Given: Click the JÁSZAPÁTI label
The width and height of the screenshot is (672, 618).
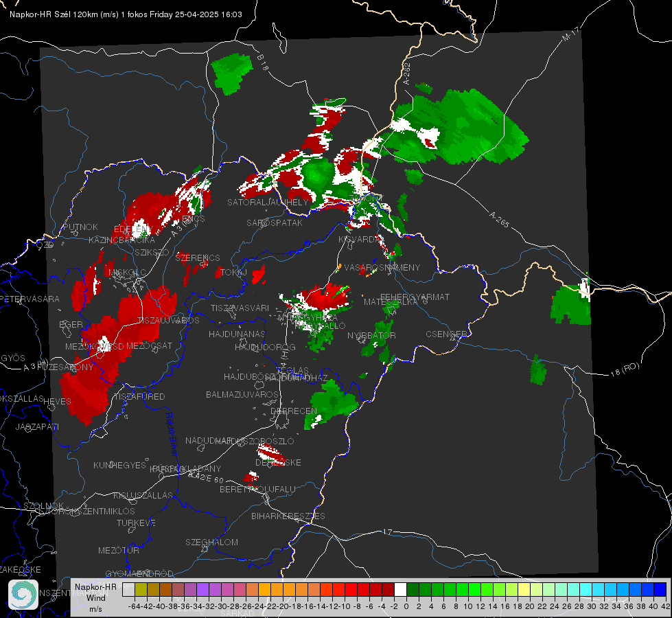Looking at the screenshot, I should (x=37, y=426).
